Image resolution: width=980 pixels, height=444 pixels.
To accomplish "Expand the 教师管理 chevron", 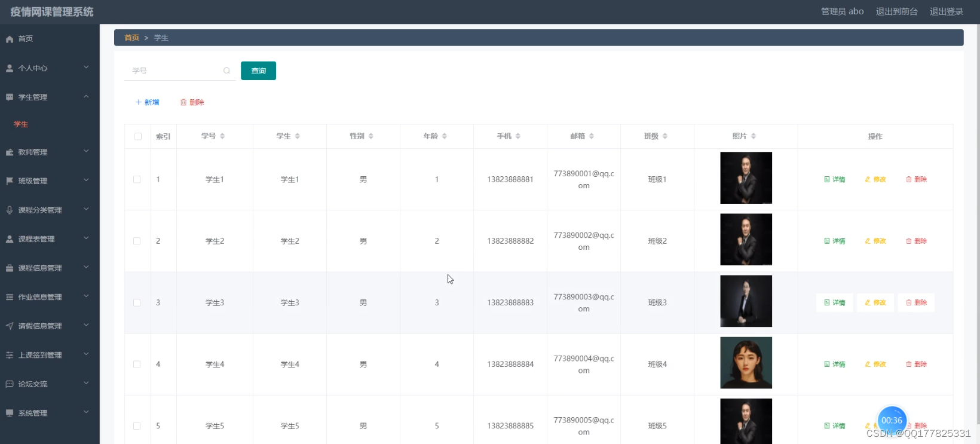I will pyautogui.click(x=86, y=151).
